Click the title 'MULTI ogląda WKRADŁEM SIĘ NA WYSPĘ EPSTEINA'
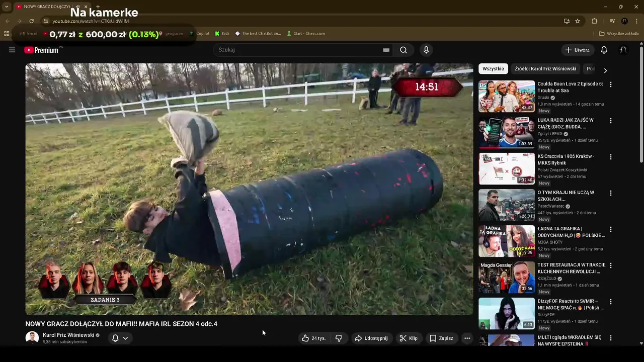 click(x=569, y=340)
